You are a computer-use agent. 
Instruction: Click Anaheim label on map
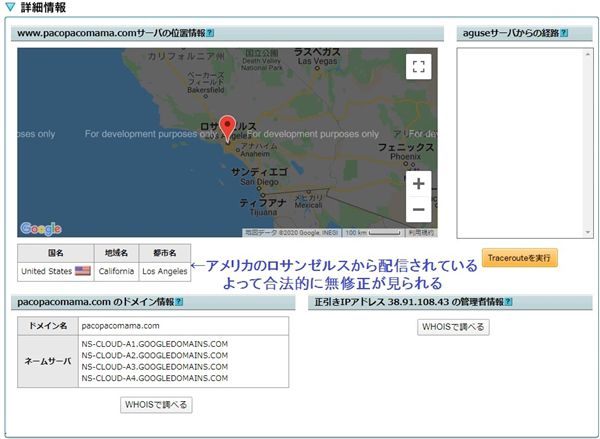coord(255,154)
